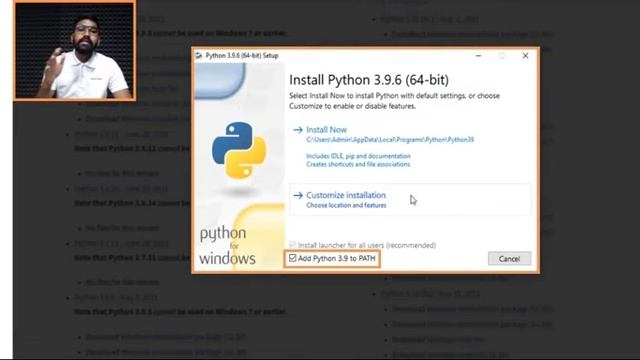Image resolution: width=640 pixels, height=360 pixels.
Task: Minimize the Python Setup dialog
Action: (x=478, y=56)
